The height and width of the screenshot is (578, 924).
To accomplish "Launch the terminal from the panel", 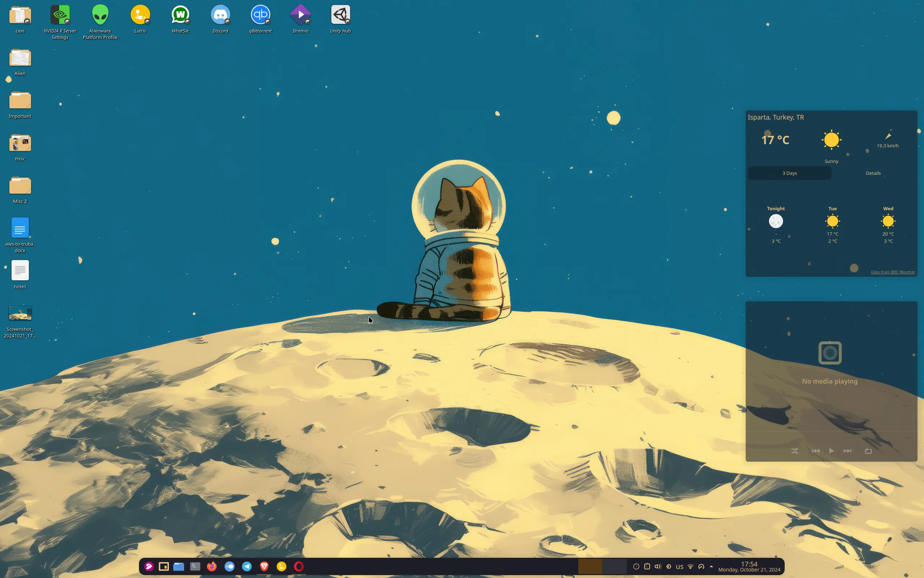I will [195, 566].
